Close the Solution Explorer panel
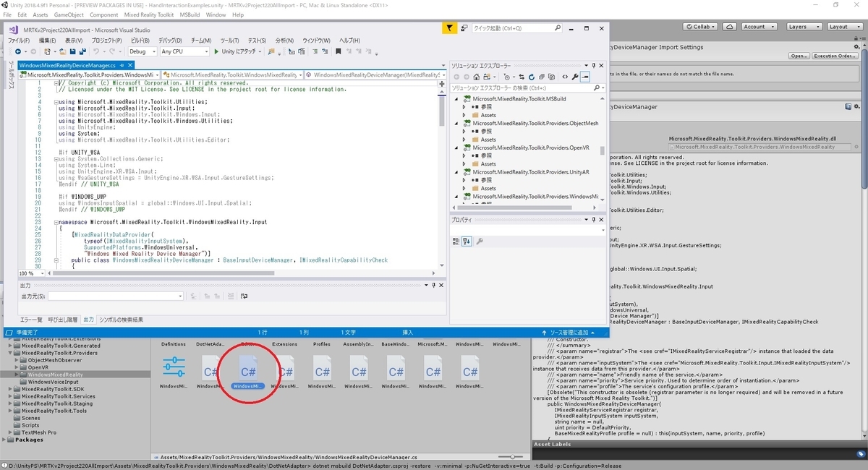 tap(602, 66)
